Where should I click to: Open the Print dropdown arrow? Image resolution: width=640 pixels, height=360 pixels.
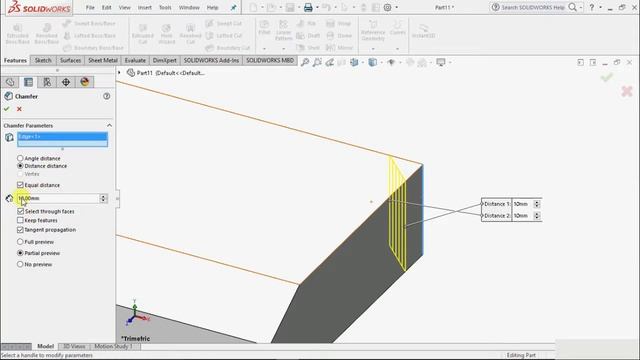click(317, 7)
